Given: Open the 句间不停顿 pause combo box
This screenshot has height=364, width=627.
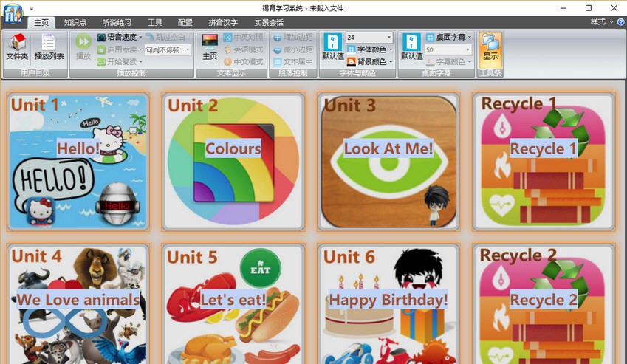Looking at the screenshot, I should 168,49.
